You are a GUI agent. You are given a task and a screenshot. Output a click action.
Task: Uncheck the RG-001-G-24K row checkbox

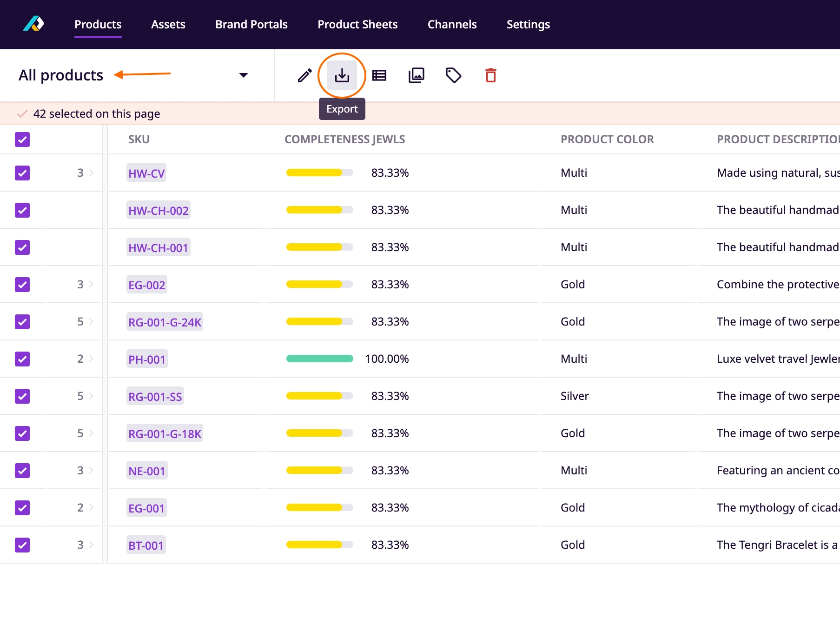[22, 322]
